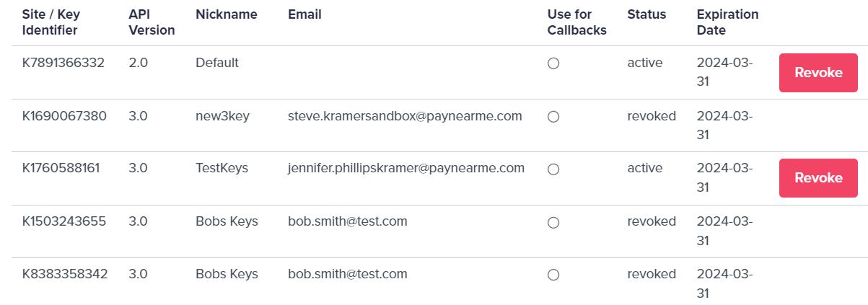Click the new3key nickname cell
868x305 pixels.
(222, 115)
